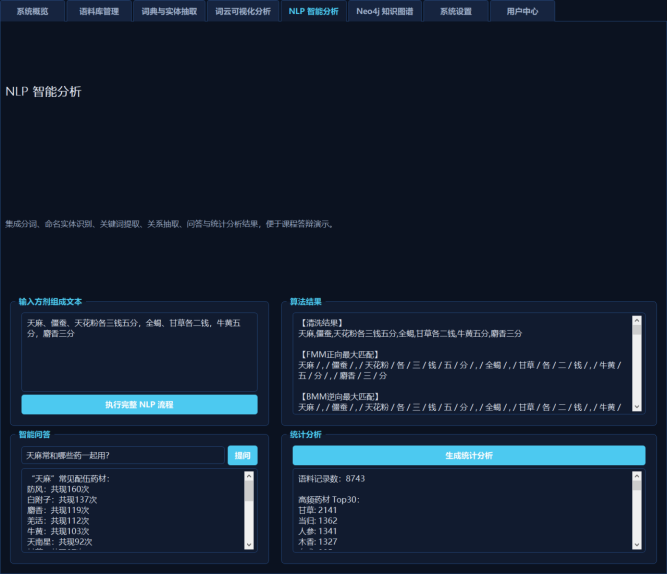Click the 【BMM逆向最大匹配】 heading
This screenshot has height=575, width=667.
339,396
